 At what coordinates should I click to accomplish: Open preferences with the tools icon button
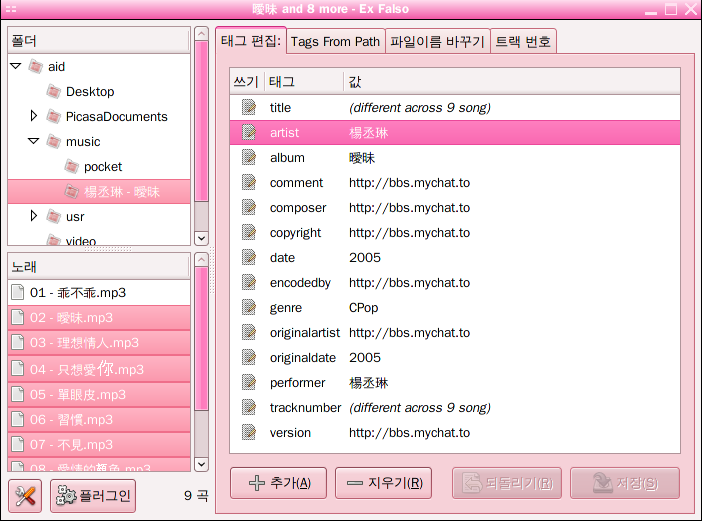[x=25, y=495]
